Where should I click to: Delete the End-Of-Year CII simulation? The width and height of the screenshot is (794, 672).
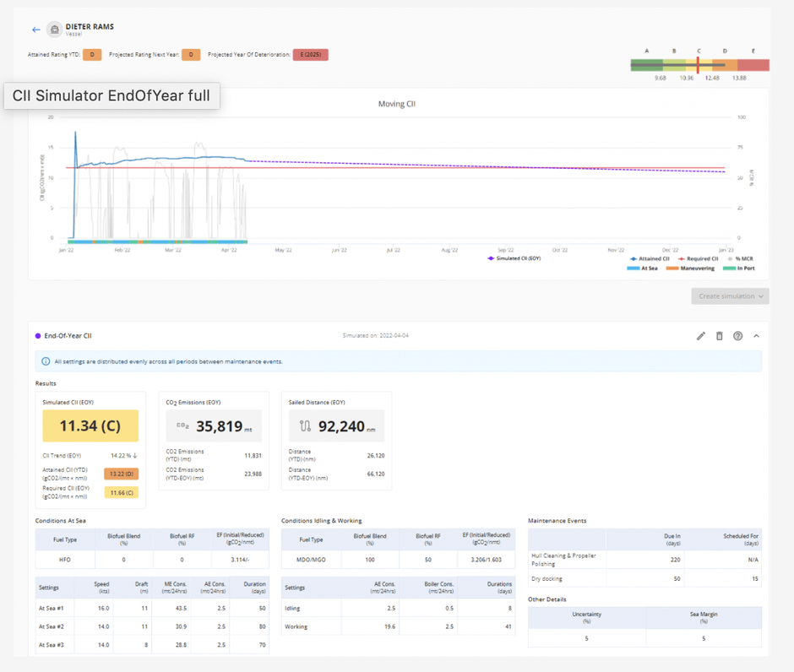click(720, 336)
